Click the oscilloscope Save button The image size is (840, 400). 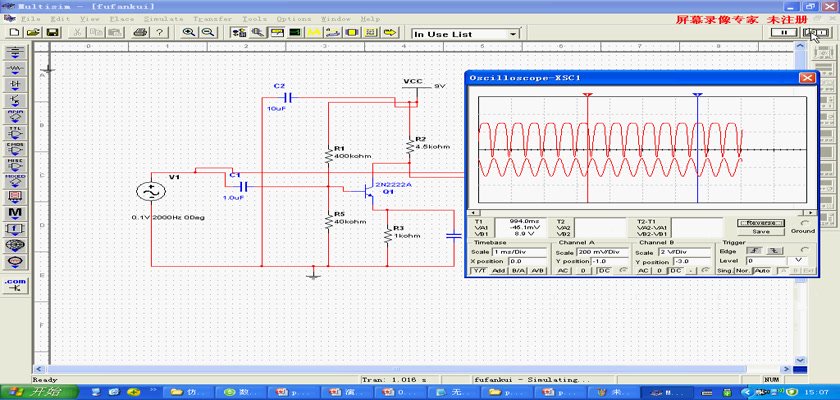pyautogui.click(x=761, y=232)
